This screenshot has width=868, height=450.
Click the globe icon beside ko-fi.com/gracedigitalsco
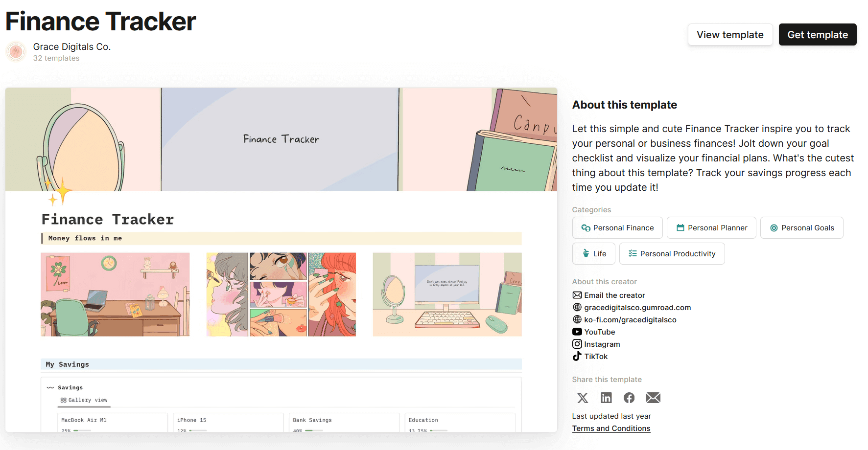coord(577,319)
